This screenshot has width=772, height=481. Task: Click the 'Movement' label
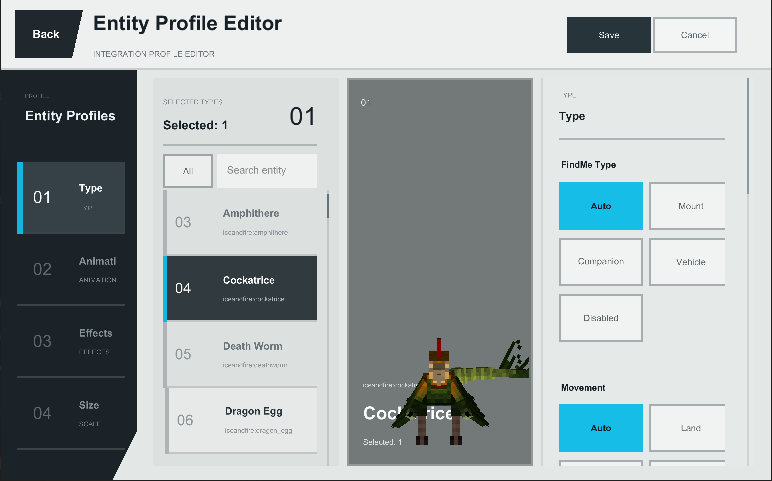583,388
